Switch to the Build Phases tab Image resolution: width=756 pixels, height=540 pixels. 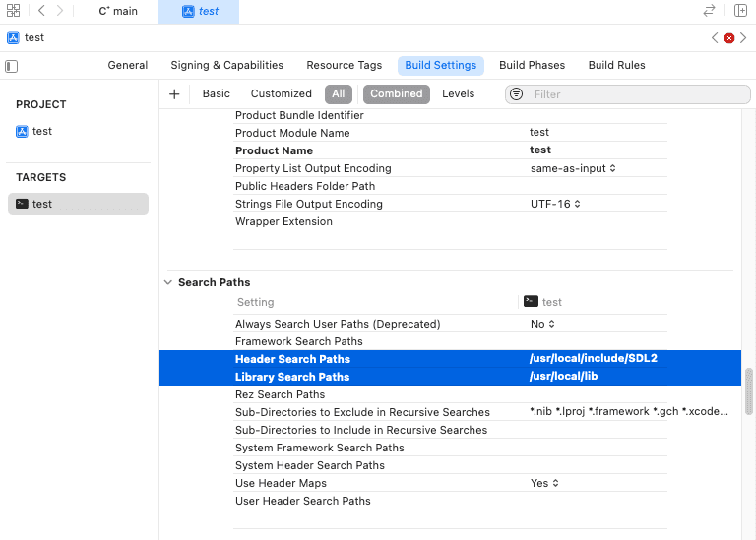tap(532, 65)
